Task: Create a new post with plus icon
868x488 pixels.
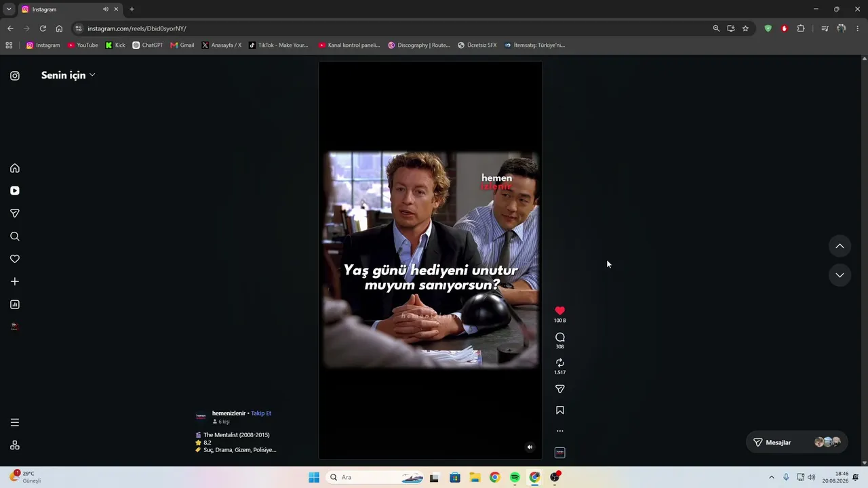Action: pos(15,281)
